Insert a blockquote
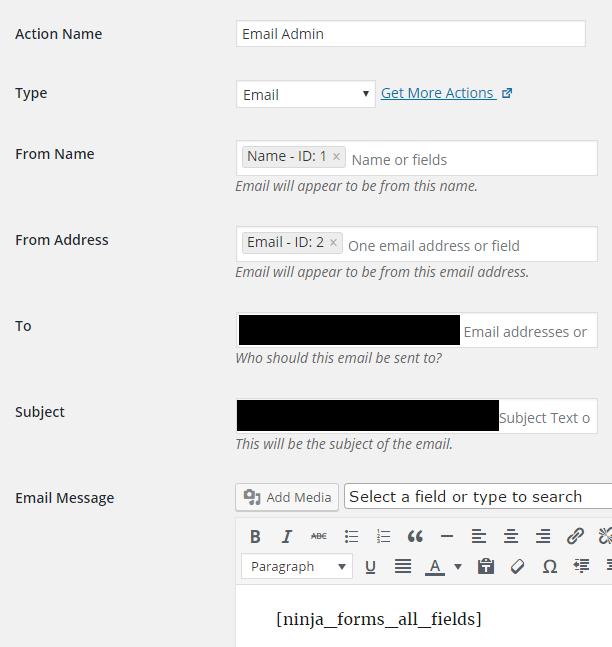Image resolution: width=612 pixels, height=647 pixels. point(415,536)
